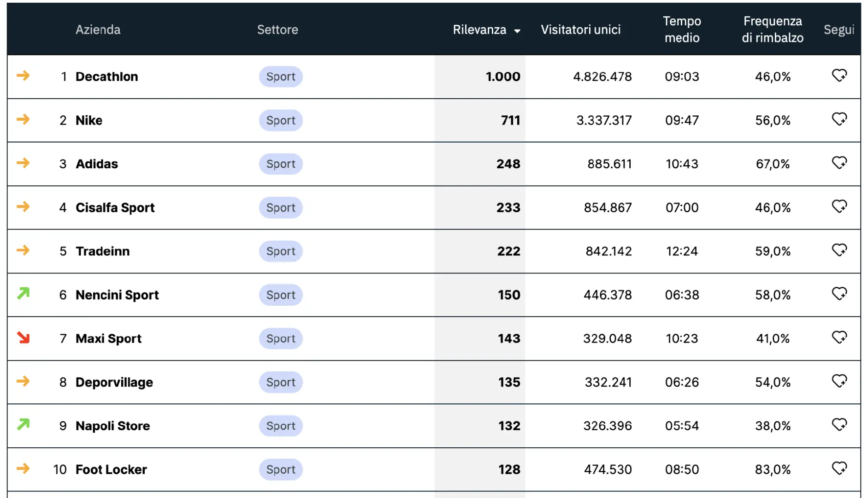The width and height of the screenshot is (868, 498).
Task: Click the Sport tag in Foot Locker row
Action: (x=281, y=469)
